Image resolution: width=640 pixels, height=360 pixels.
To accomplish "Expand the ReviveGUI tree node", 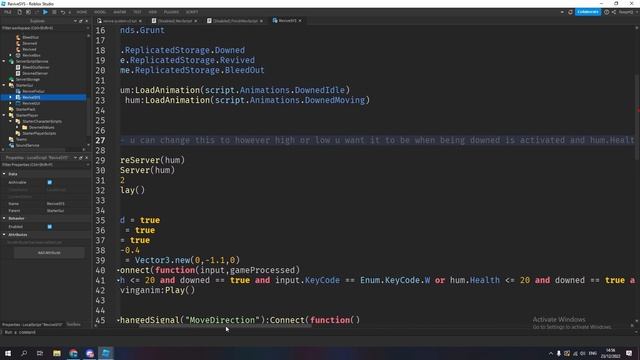I will [11, 103].
